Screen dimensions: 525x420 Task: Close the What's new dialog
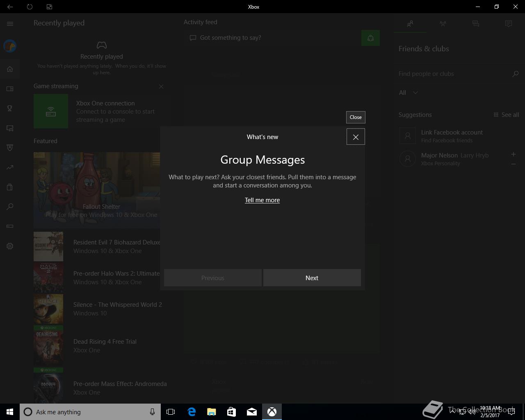click(x=356, y=137)
